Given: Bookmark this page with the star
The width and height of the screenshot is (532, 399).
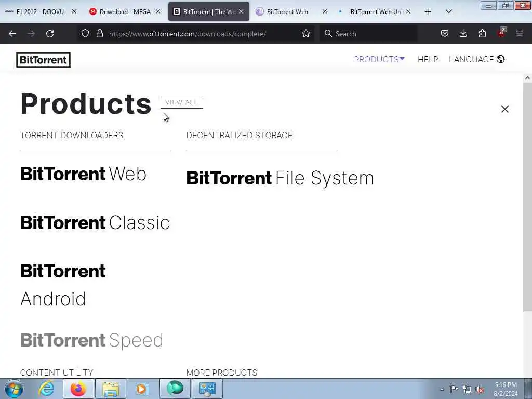Looking at the screenshot, I should pos(306,34).
